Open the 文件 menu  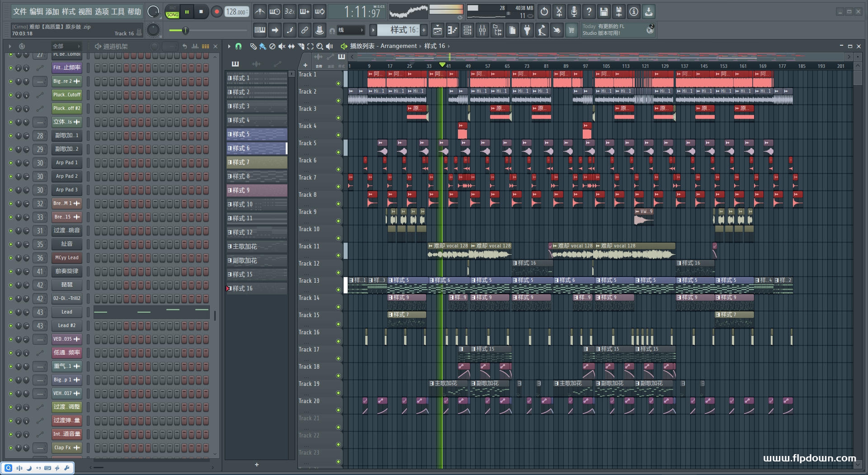(x=20, y=12)
